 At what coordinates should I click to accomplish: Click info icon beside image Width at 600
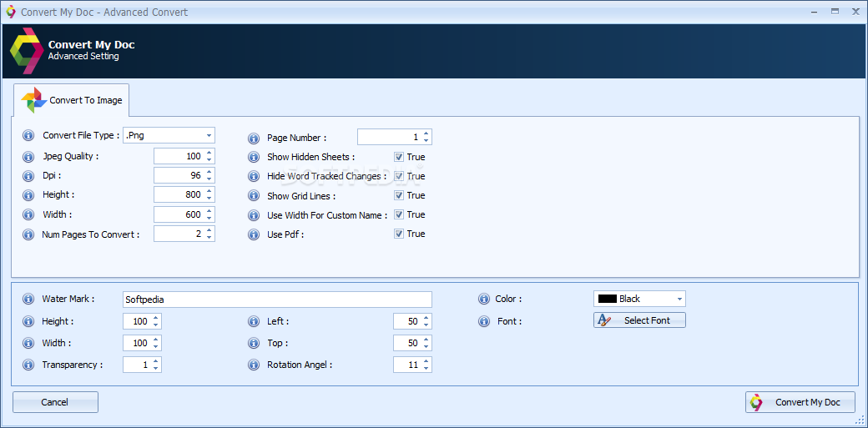coord(28,214)
